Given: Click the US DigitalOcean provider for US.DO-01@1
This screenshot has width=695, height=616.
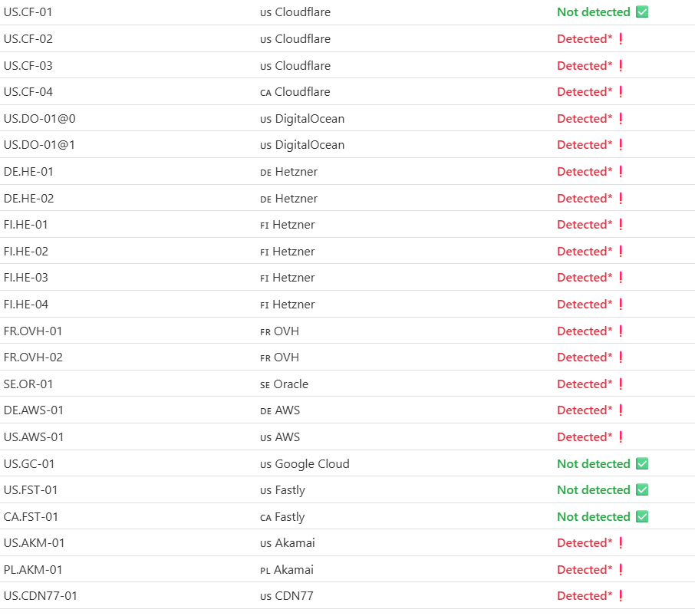Looking at the screenshot, I should point(302,145).
